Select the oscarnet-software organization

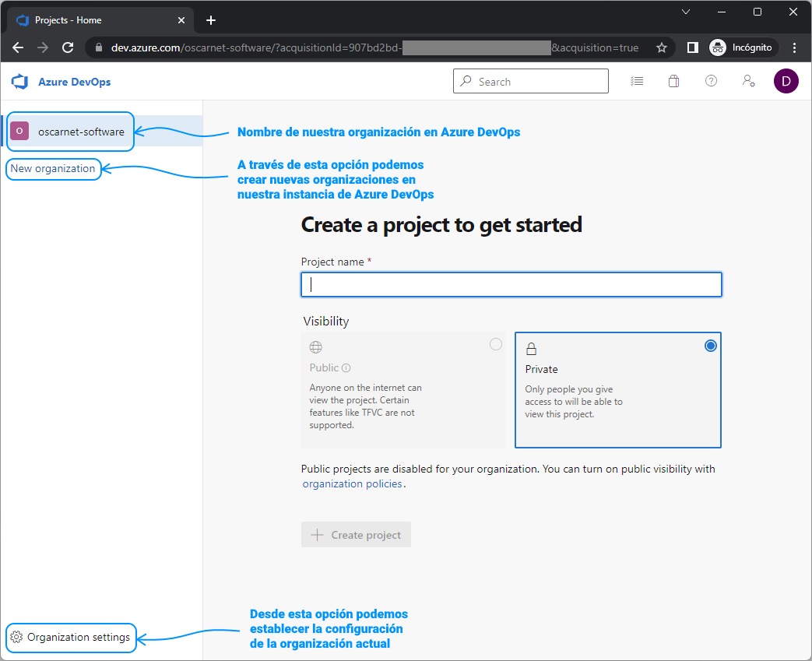102,131
